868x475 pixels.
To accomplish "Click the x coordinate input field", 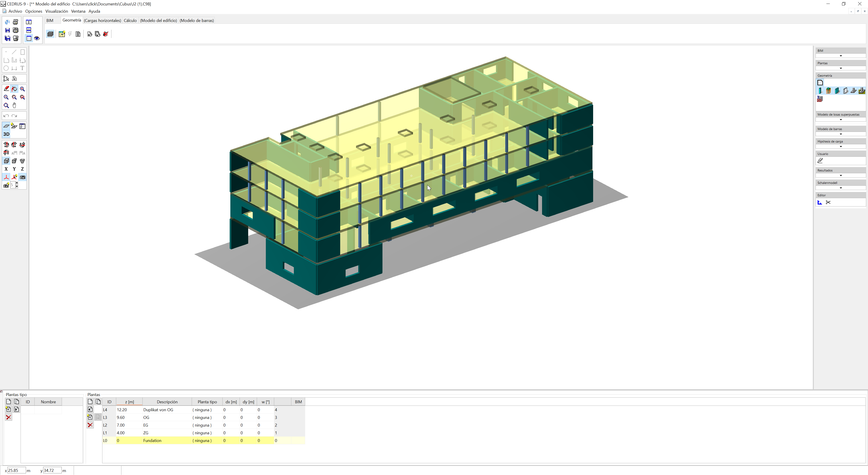I will point(16,471).
